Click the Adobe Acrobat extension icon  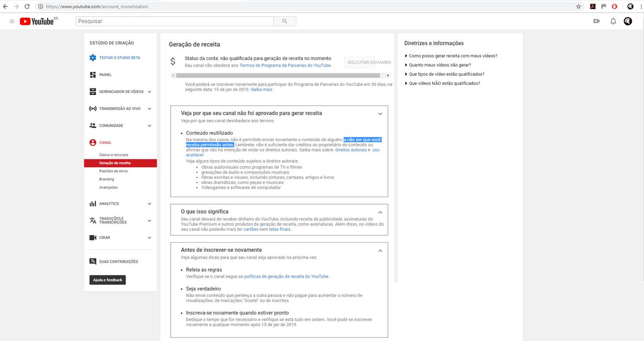click(x=593, y=6)
